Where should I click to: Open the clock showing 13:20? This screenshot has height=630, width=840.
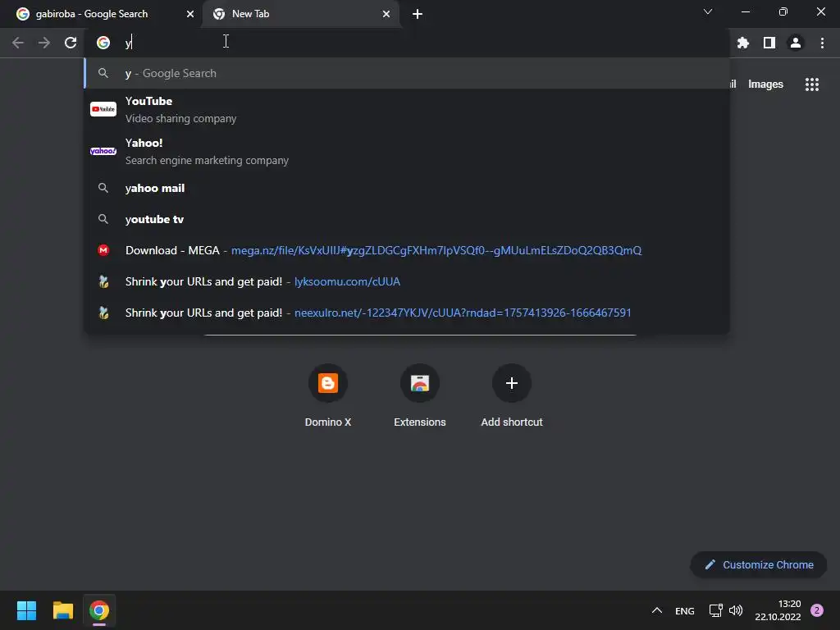(x=778, y=610)
